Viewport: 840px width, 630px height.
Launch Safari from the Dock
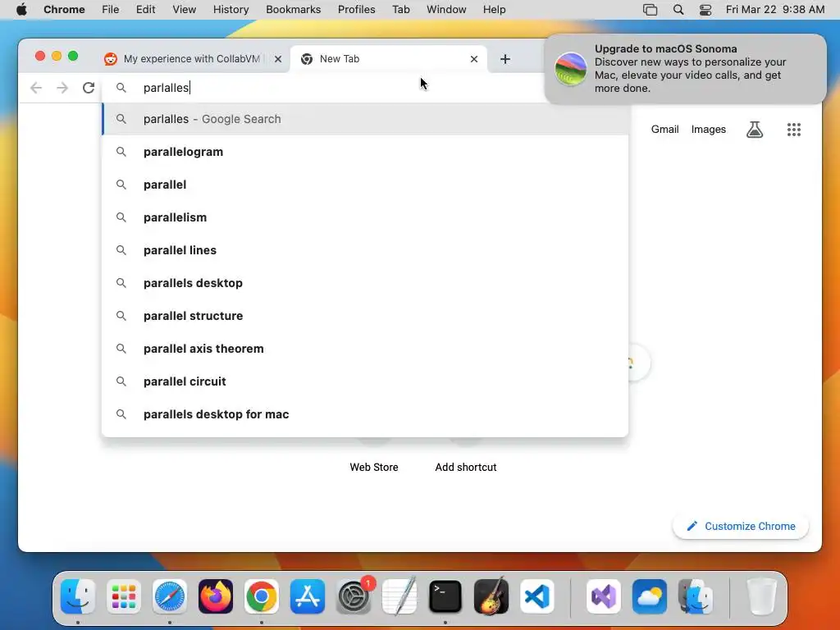[x=170, y=596]
